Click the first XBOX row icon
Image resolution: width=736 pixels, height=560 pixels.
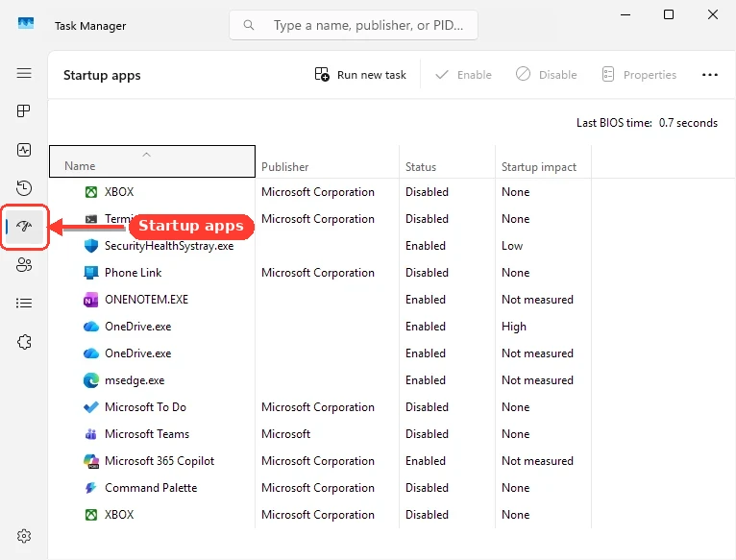pos(91,192)
